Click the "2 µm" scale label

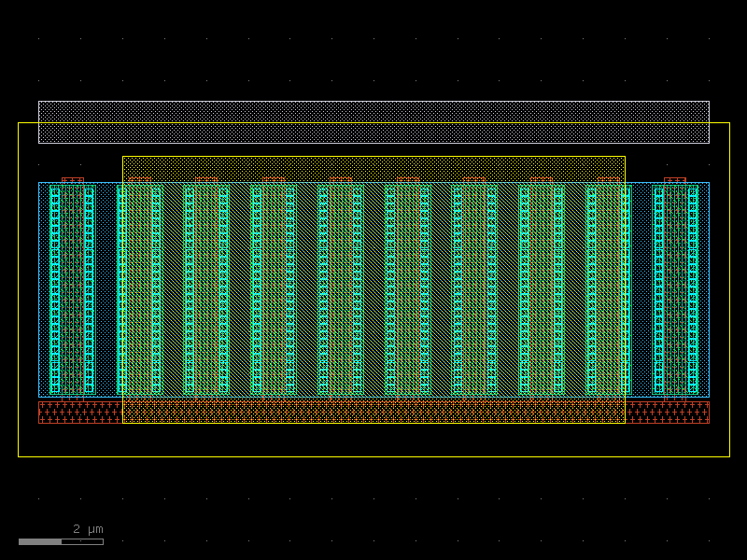coord(88,529)
